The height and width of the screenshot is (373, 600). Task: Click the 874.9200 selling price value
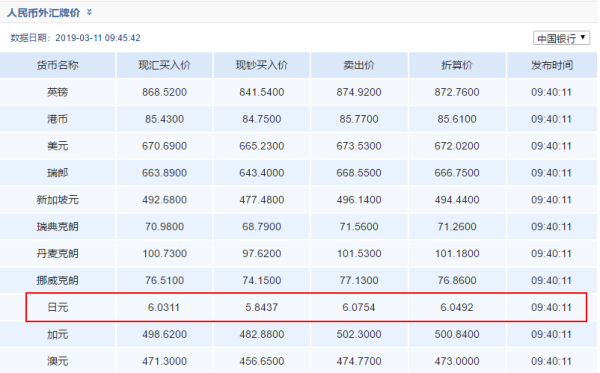coord(359,92)
